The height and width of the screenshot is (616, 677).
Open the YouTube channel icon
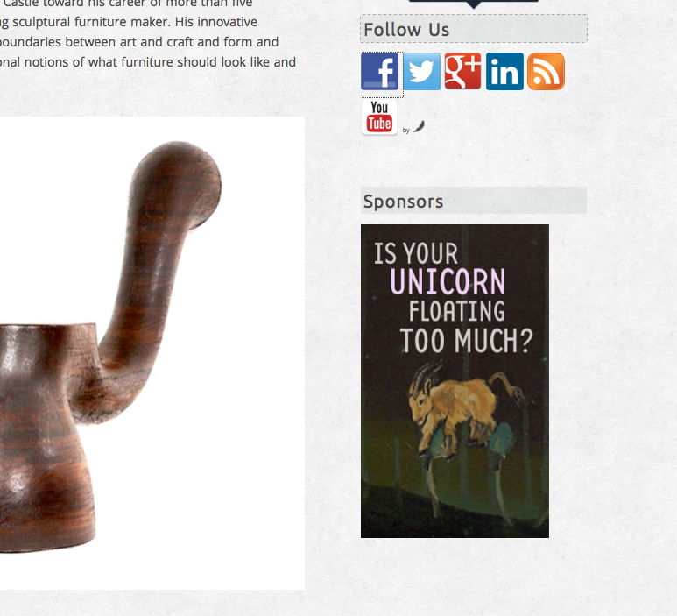379,117
